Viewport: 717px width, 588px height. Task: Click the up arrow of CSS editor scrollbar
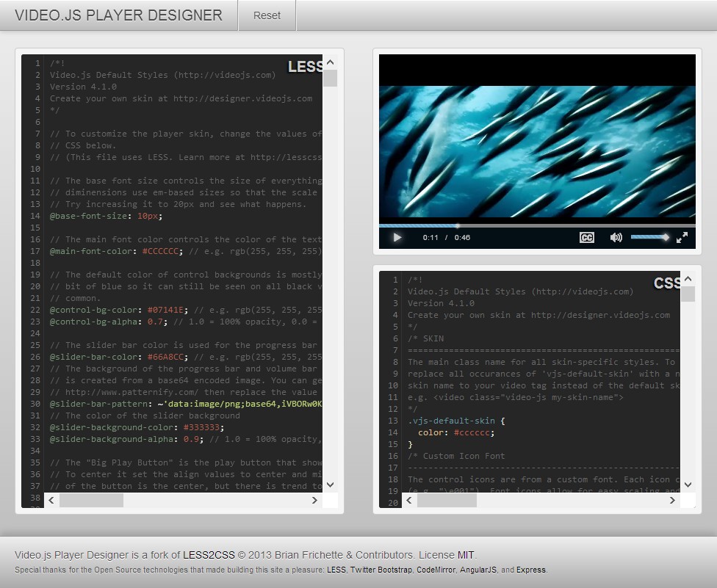(688, 279)
